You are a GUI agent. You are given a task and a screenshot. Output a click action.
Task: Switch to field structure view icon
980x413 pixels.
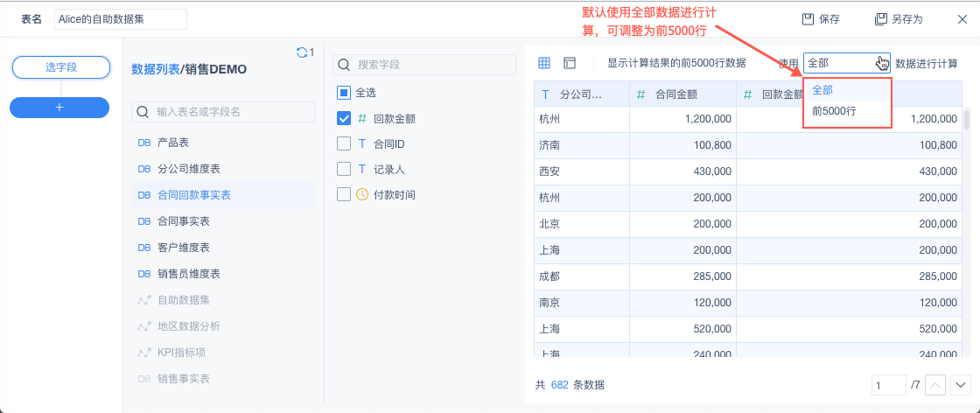(570, 63)
